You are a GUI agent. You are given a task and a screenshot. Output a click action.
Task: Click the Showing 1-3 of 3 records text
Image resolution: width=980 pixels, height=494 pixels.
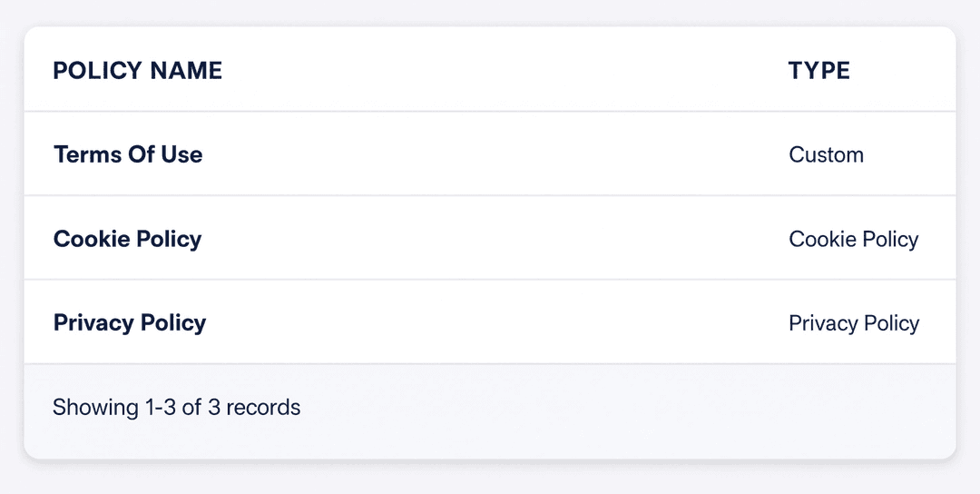pyautogui.click(x=176, y=407)
